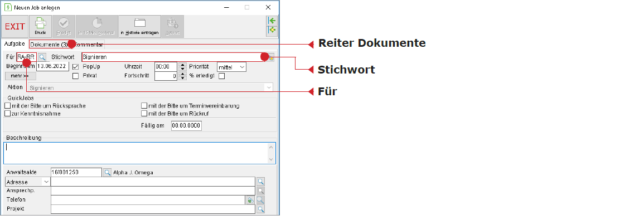
Task: Click the magnifier icon in the Telefon row
Action: (x=260, y=201)
